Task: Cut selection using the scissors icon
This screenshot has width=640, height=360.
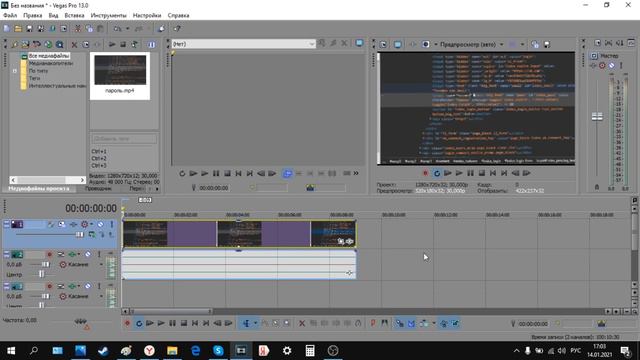Action: click(78, 29)
